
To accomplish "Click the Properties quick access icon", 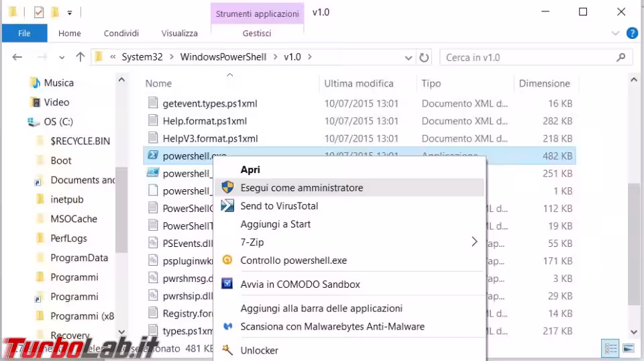I will (x=39, y=12).
